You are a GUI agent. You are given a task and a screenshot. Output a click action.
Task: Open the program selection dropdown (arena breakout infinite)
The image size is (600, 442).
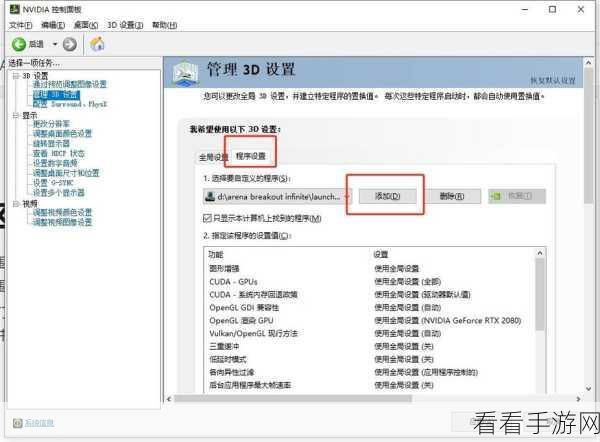pos(277,197)
